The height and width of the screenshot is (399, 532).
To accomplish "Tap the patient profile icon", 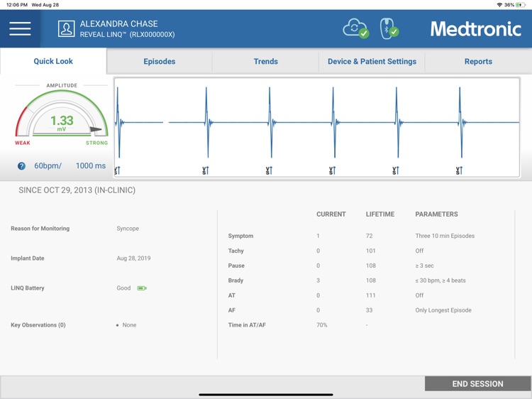I will pyautogui.click(x=66, y=28).
